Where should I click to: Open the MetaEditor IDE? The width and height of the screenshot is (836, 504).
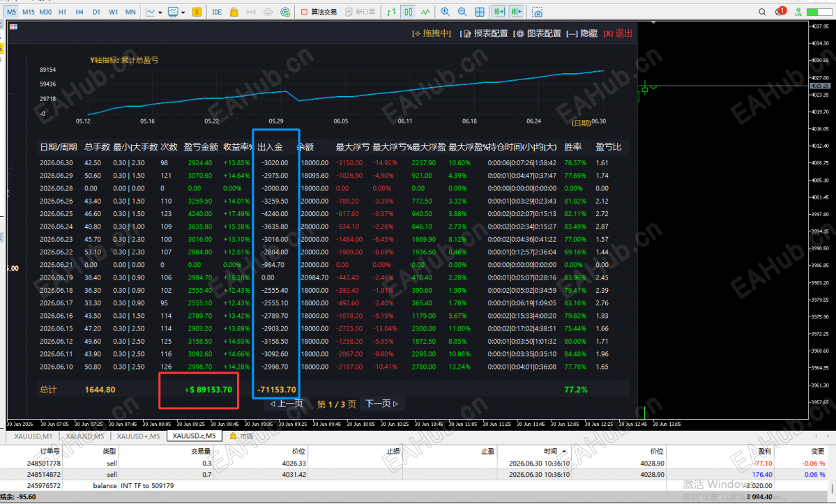coord(216,12)
